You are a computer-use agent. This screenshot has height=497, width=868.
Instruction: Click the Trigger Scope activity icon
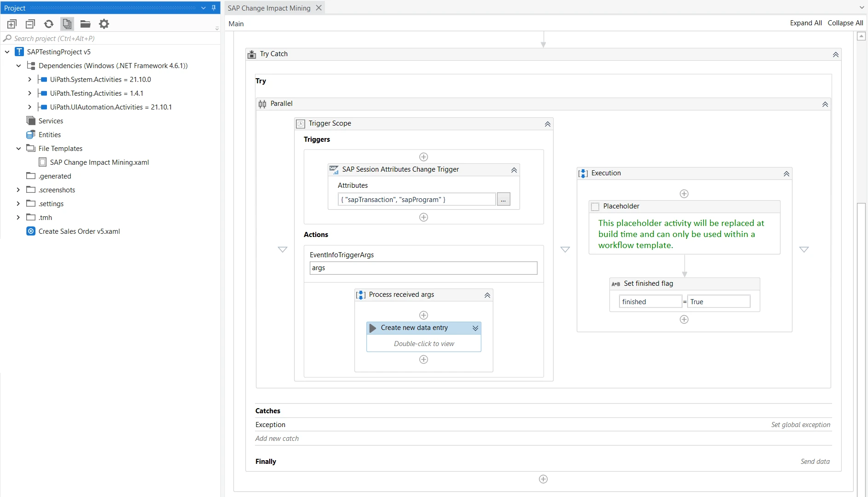tap(301, 124)
